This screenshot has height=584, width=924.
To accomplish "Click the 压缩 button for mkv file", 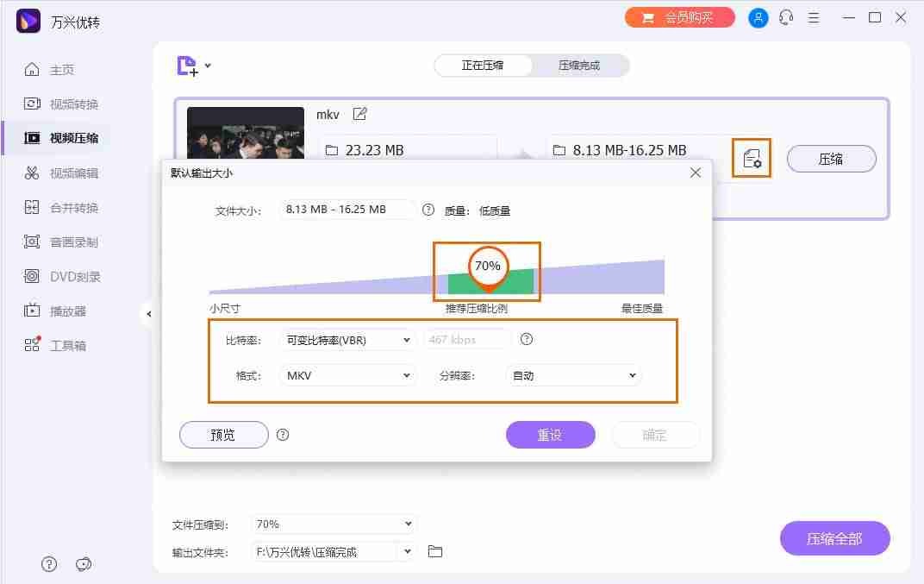I will [x=831, y=159].
